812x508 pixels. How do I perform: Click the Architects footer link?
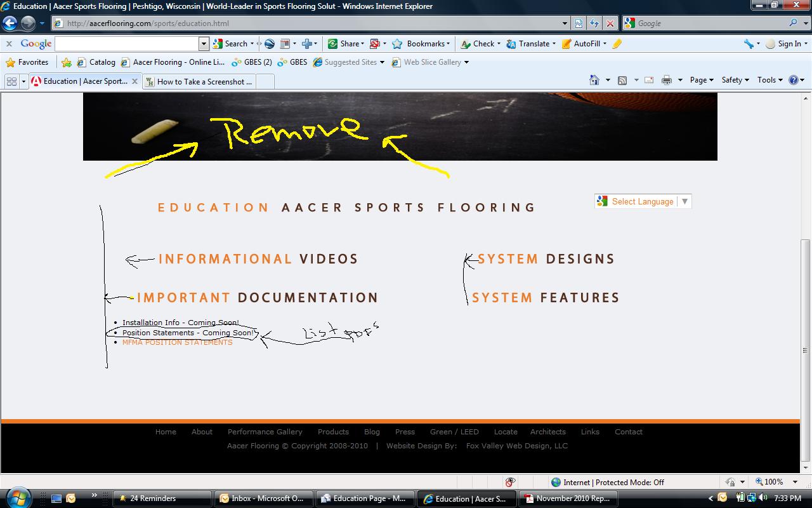548,432
